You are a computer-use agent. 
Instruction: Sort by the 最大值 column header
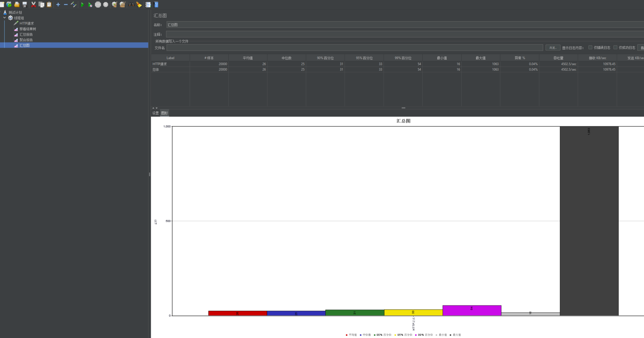click(x=481, y=58)
